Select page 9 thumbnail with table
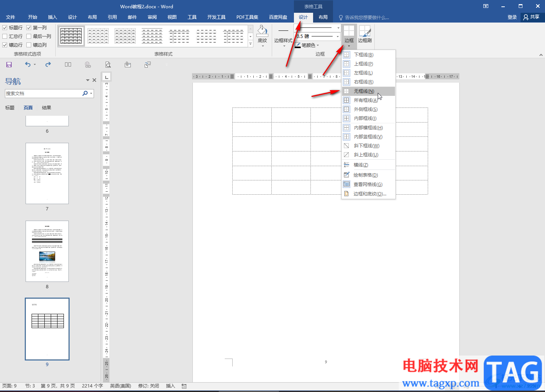545x392 pixels. pyautogui.click(x=47, y=329)
